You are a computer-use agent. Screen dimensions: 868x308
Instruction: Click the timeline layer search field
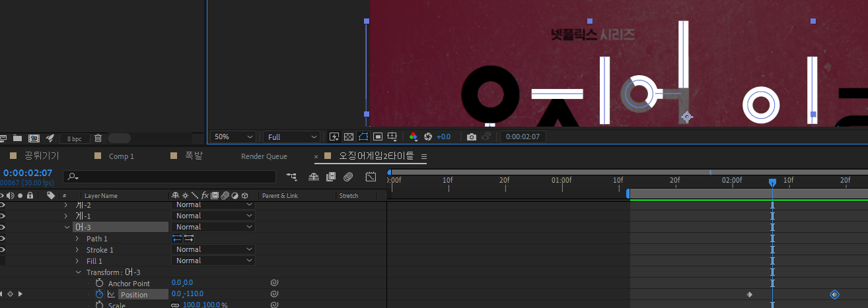[170, 177]
